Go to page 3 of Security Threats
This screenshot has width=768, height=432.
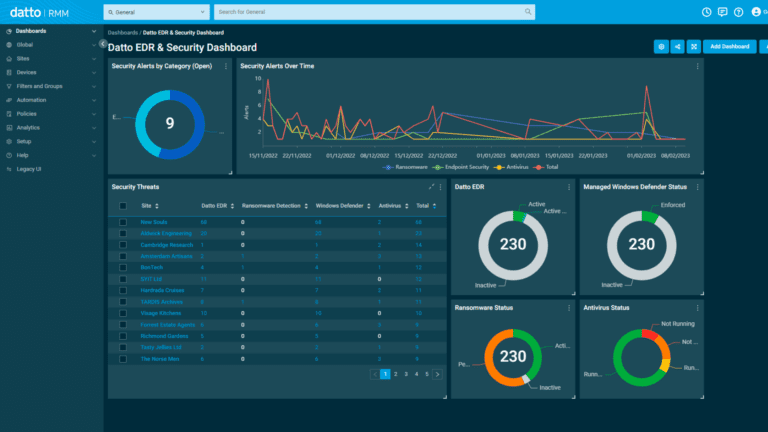coord(406,374)
